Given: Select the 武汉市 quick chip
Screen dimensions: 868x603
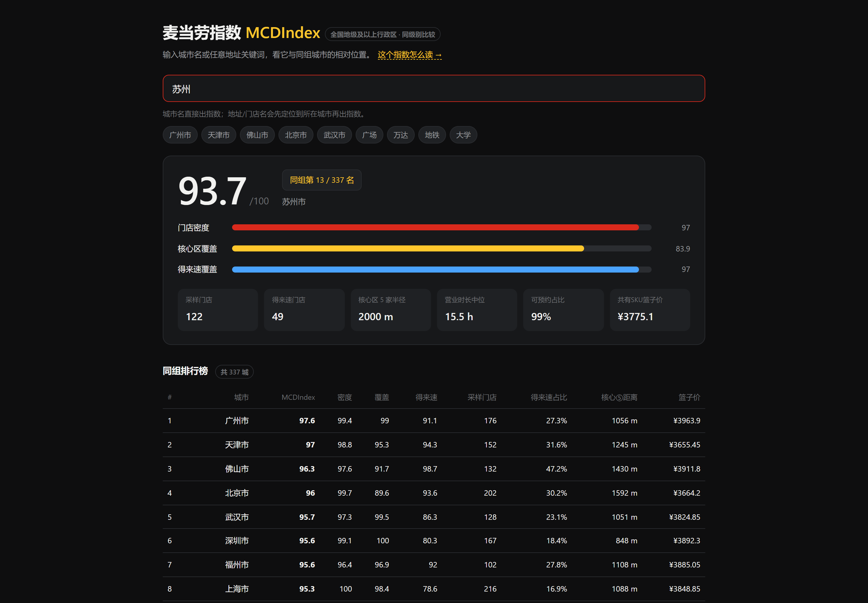Looking at the screenshot, I should click(334, 135).
